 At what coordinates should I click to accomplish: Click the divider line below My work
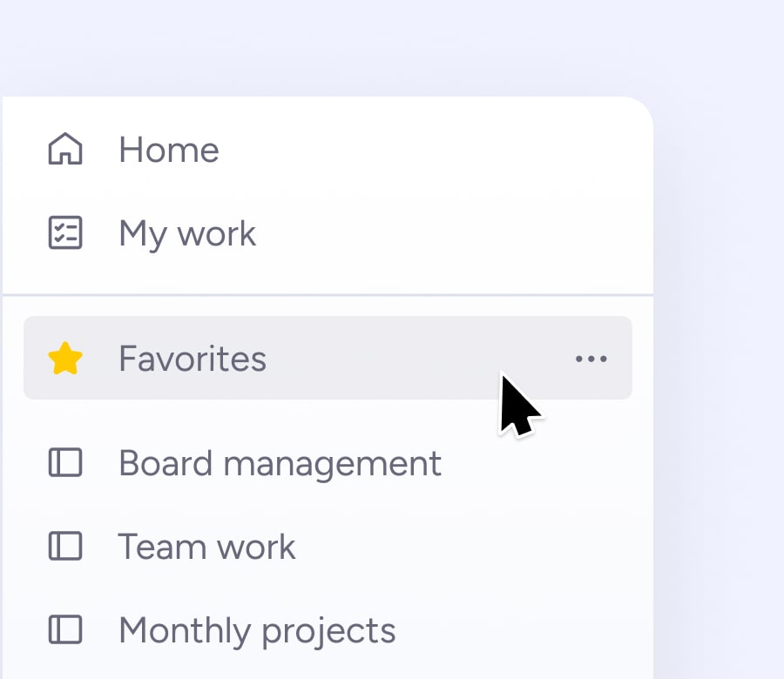point(328,295)
